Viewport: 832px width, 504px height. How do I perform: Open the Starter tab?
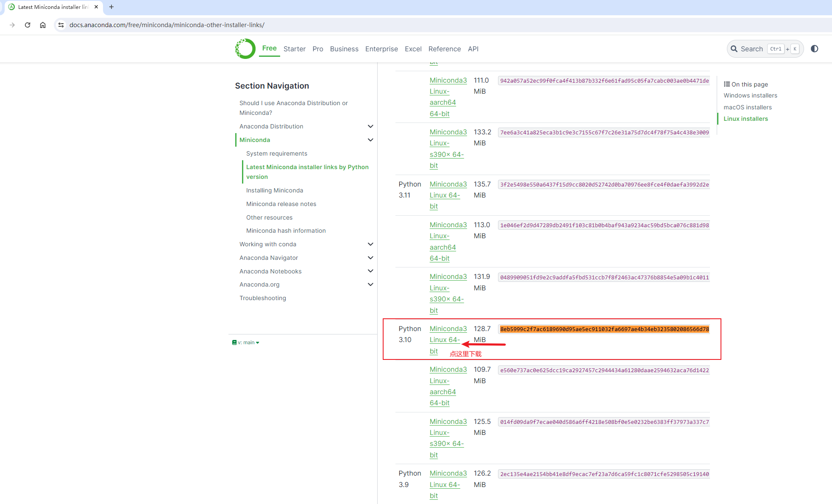pyautogui.click(x=295, y=49)
